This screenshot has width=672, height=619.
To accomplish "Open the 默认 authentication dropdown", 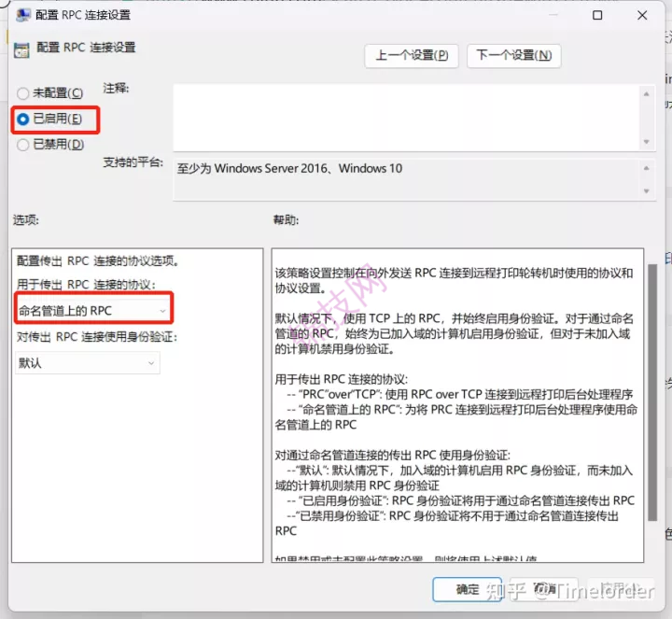I will pyautogui.click(x=88, y=363).
